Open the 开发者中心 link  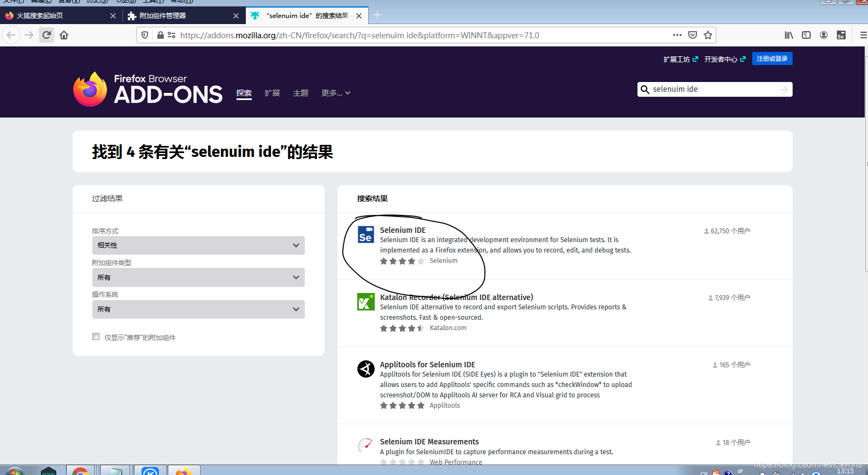pyautogui.click(x=725, y=59)
